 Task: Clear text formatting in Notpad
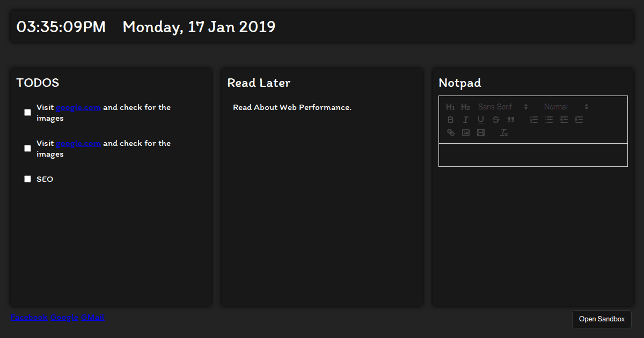tap(504, 133)
